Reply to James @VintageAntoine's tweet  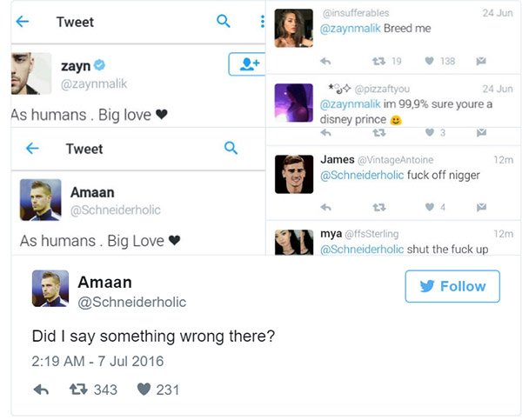[x=325, y=207]
